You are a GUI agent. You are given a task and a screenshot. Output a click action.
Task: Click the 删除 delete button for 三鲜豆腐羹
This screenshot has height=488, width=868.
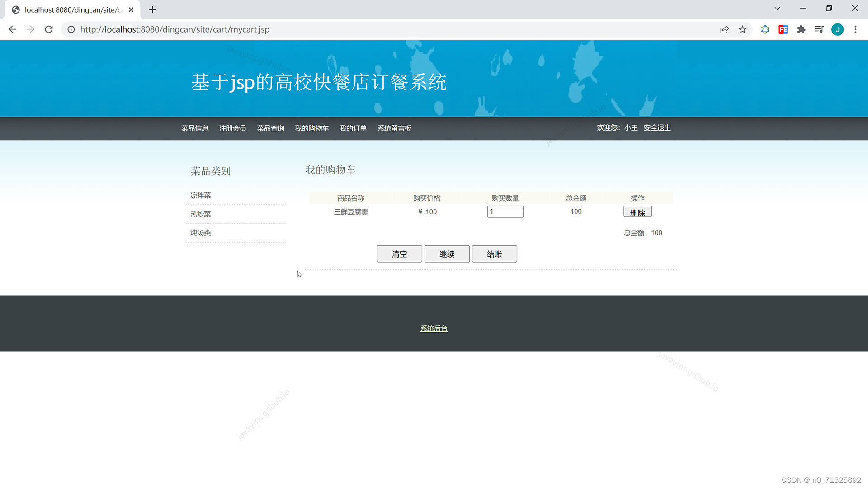click(x=637, y=211)
